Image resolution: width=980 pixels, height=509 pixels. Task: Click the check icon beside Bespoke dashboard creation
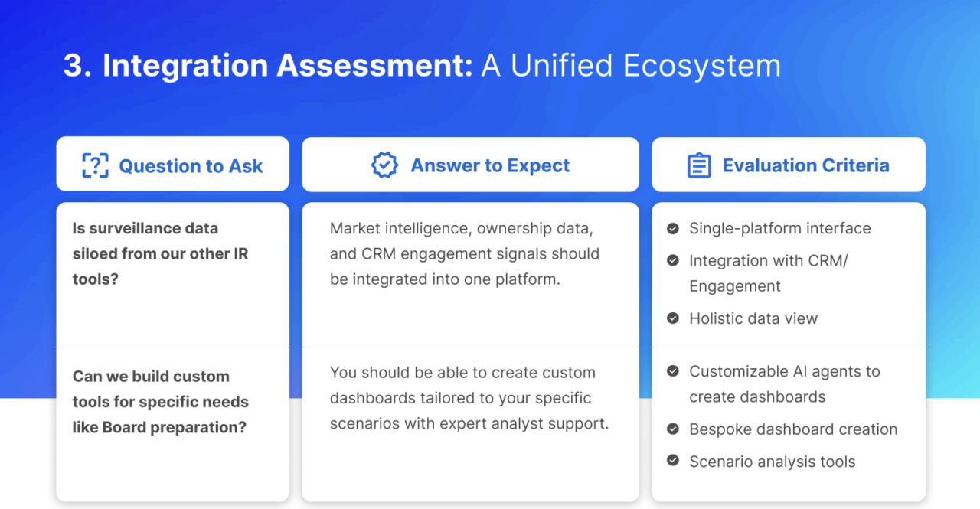[673, 429]
